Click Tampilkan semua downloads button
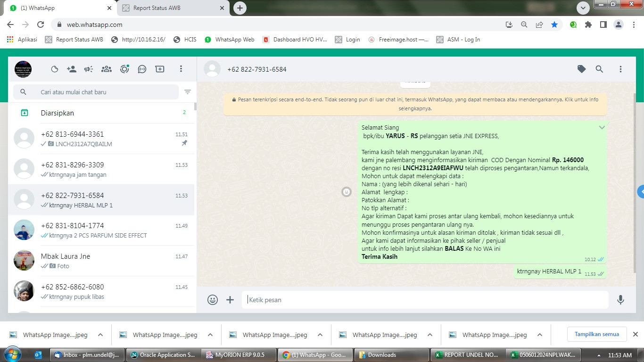 pos(597,334)
